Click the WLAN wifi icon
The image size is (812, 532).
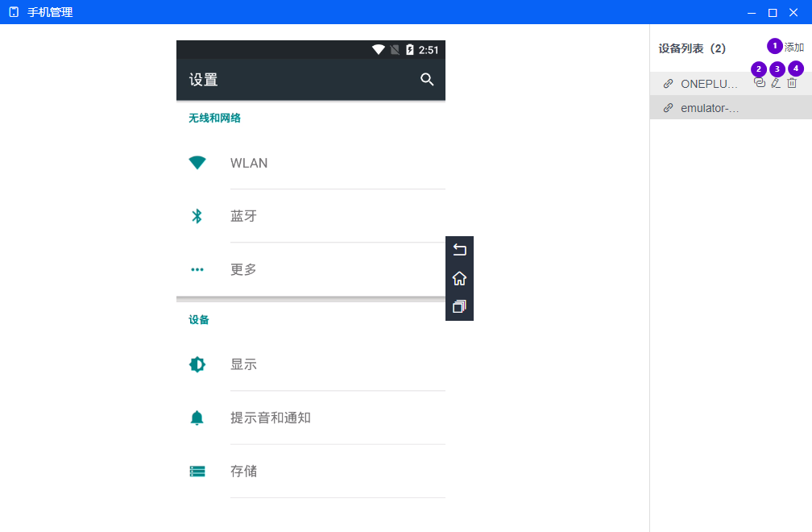tap(197, 163)
